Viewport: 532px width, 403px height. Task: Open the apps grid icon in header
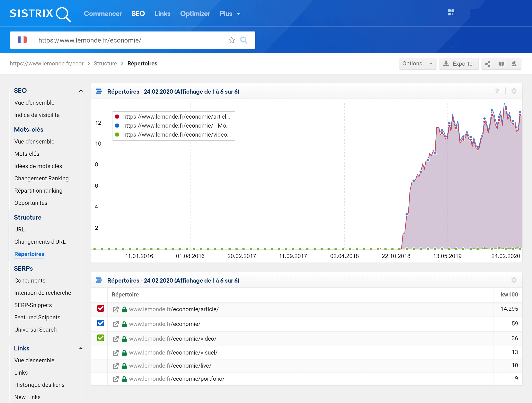pyautogui.click(x=451, y=12)
